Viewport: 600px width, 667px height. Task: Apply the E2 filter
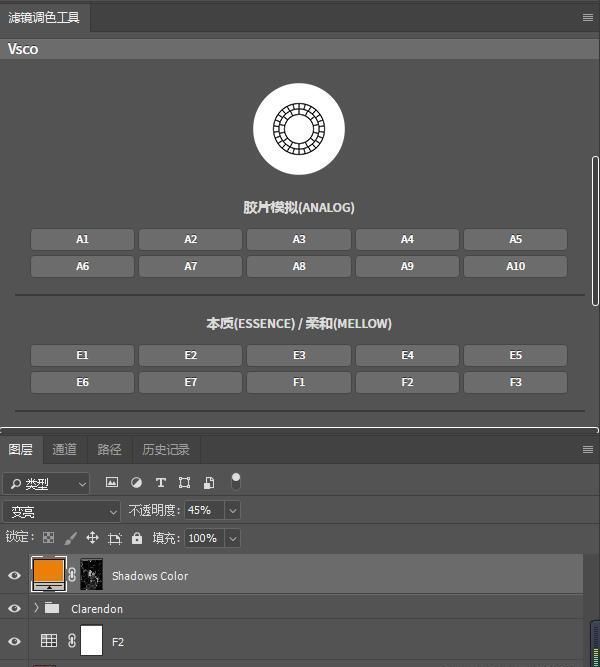(190, 356)
